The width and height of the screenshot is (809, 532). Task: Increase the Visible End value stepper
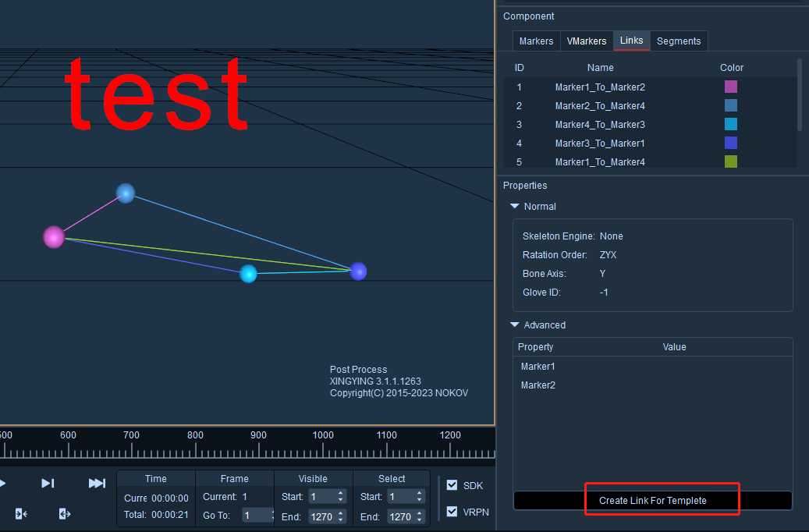coord(340,513)
